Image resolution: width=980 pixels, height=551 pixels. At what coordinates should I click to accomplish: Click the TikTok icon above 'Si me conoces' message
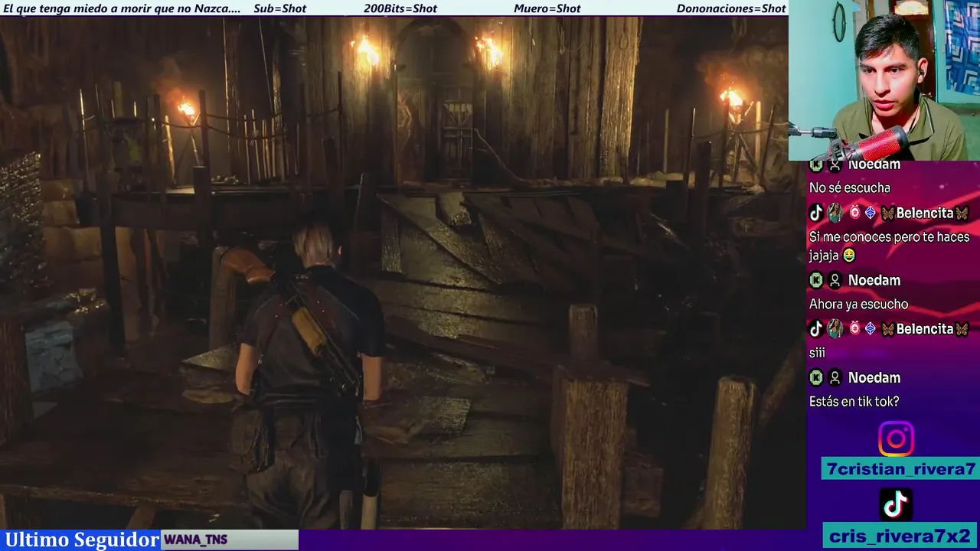click(x=816, y=213)
